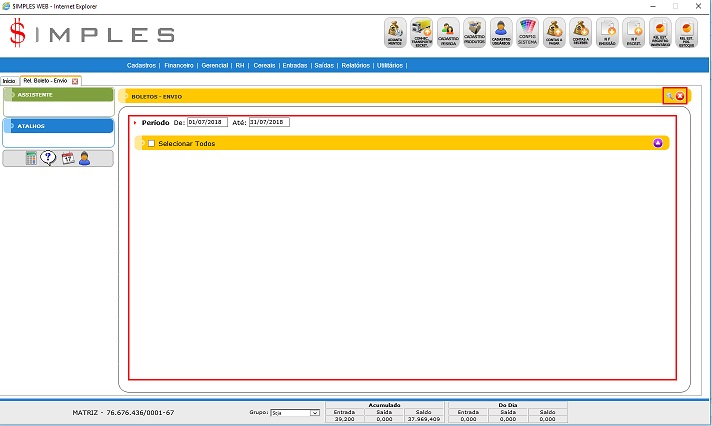The height and width of the screenshot is (426, 712).
Task: Click the Cadastro Produtos box icon
Action: click(x=476, y=33)
